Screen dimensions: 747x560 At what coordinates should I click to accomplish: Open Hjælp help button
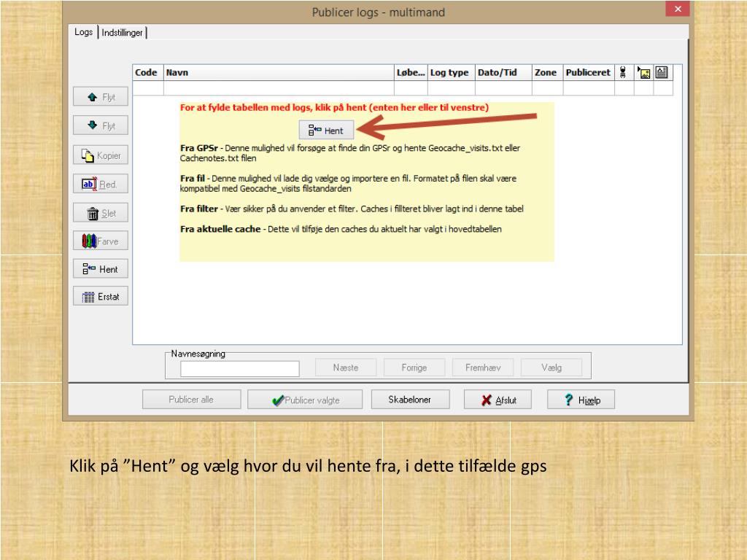pos(581,400)
